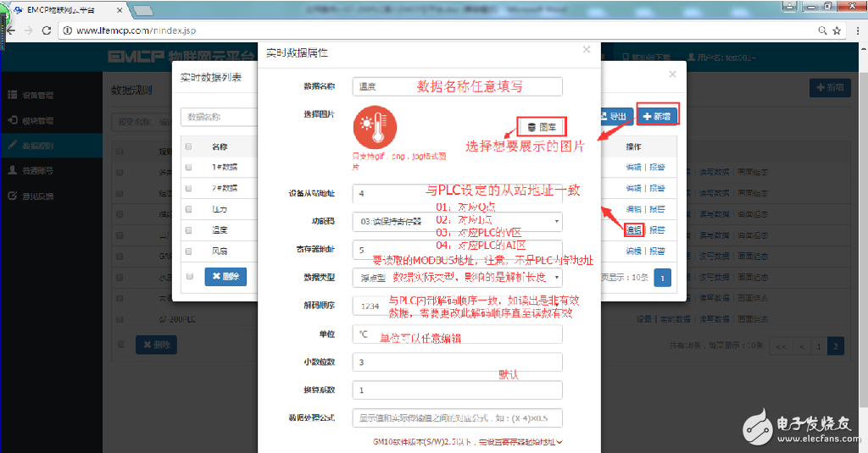Click the thermometer image in 选择图片

pos(375,128)
